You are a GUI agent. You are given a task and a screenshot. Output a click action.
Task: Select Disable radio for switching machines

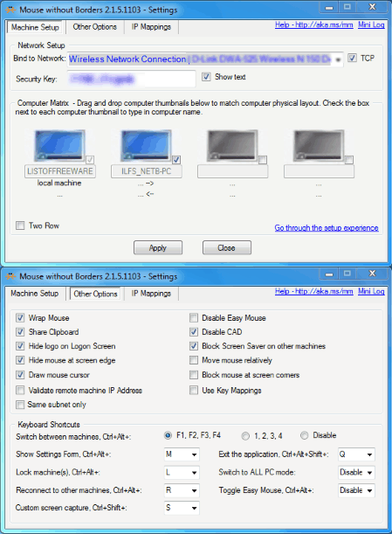[305, 435]
